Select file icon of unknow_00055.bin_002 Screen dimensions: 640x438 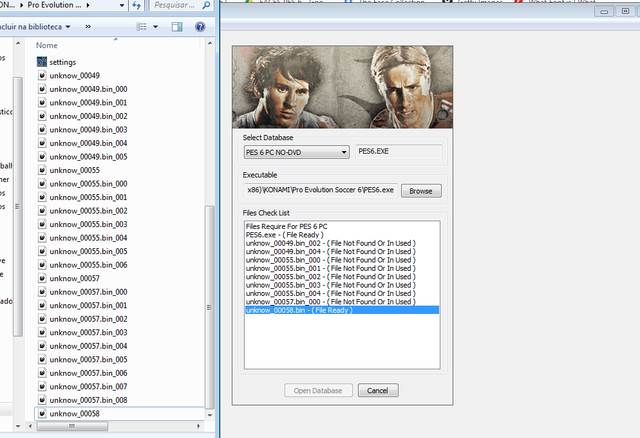pyautogui.click(x=42, y=210)
